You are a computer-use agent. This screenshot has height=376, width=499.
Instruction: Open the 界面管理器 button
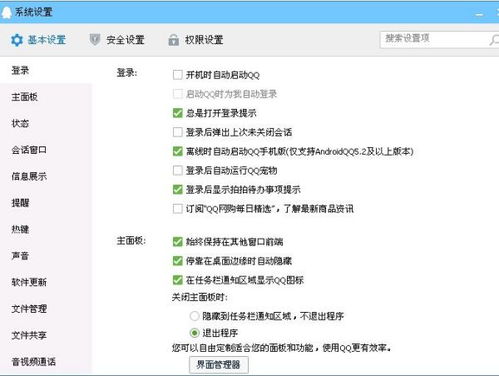tap(219, 365)
